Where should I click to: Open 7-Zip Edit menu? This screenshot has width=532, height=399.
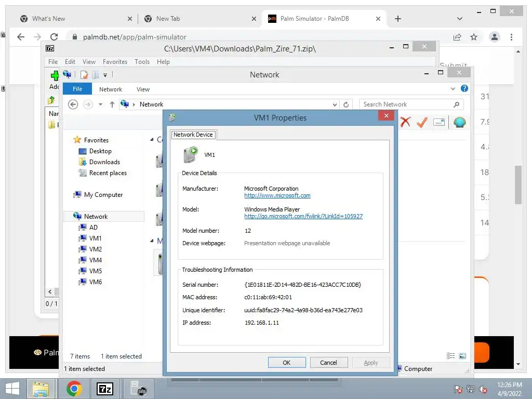[70, 62]
